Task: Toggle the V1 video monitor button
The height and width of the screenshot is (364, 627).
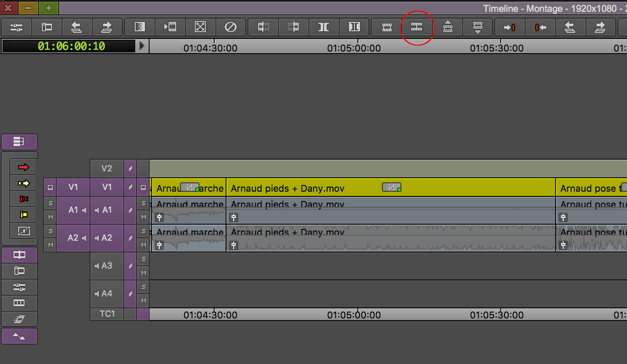Action: pos(143,187)
